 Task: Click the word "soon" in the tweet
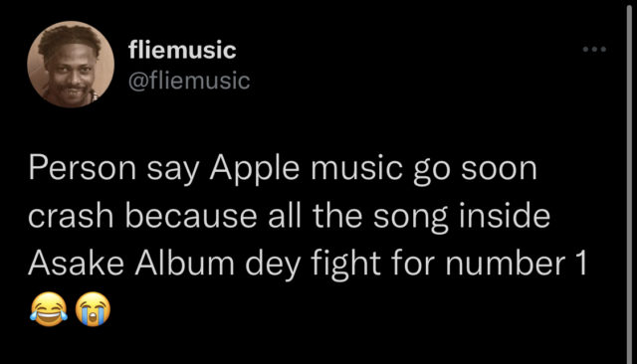(x=499, y=170)
